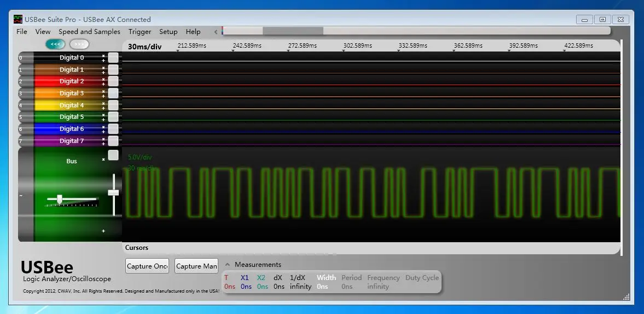The image size is (644, 314).
Task: Open the File menu
Action: coord(22,32)
